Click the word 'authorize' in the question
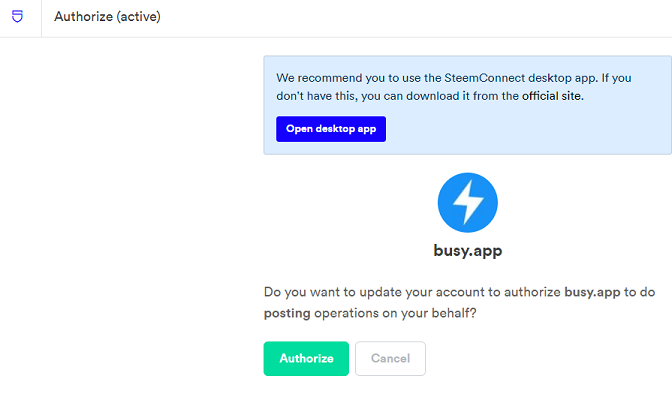Viewport: 672px width, 394px height. tap(532, 292)
